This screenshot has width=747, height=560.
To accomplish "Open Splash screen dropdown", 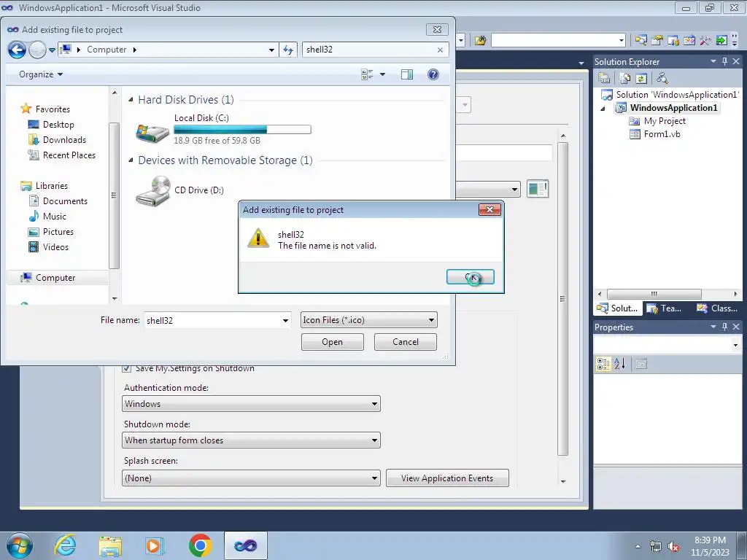I will point(251,478).
